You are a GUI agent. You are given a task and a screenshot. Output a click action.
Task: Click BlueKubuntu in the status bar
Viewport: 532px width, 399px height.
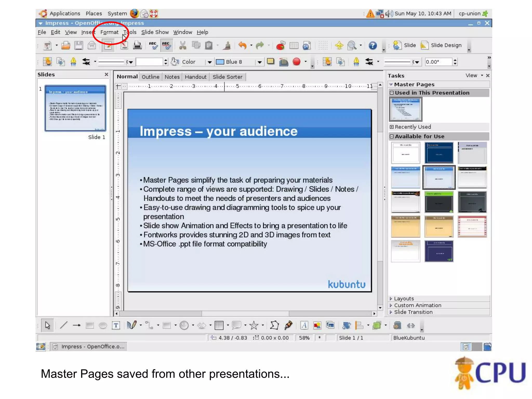point(409,338)
